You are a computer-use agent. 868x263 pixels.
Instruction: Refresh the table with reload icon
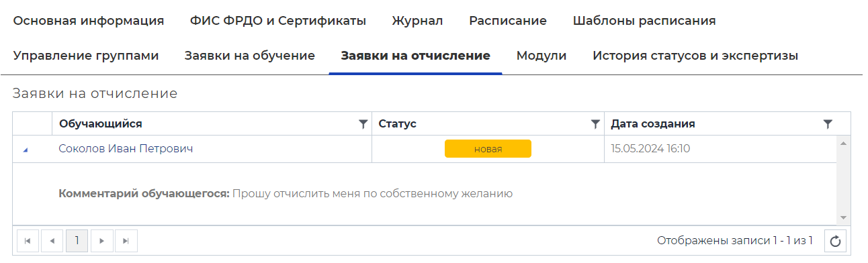click(835, 240)
